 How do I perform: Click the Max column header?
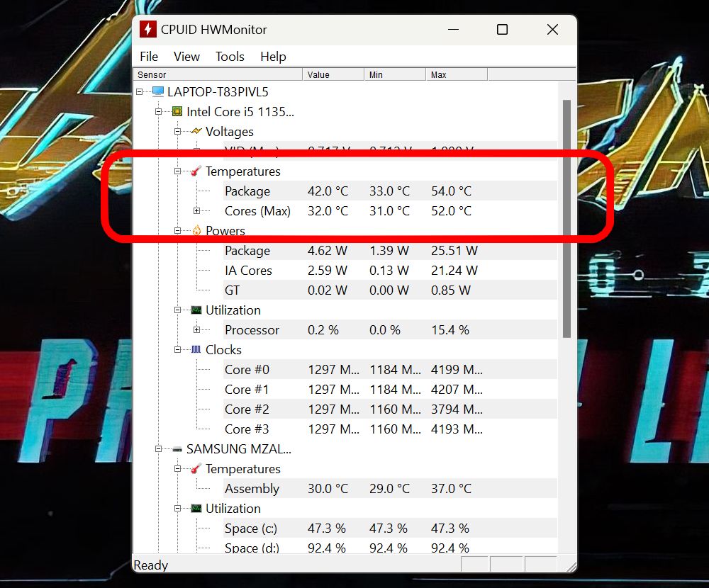pyautogui.click(x=456, y=74)
